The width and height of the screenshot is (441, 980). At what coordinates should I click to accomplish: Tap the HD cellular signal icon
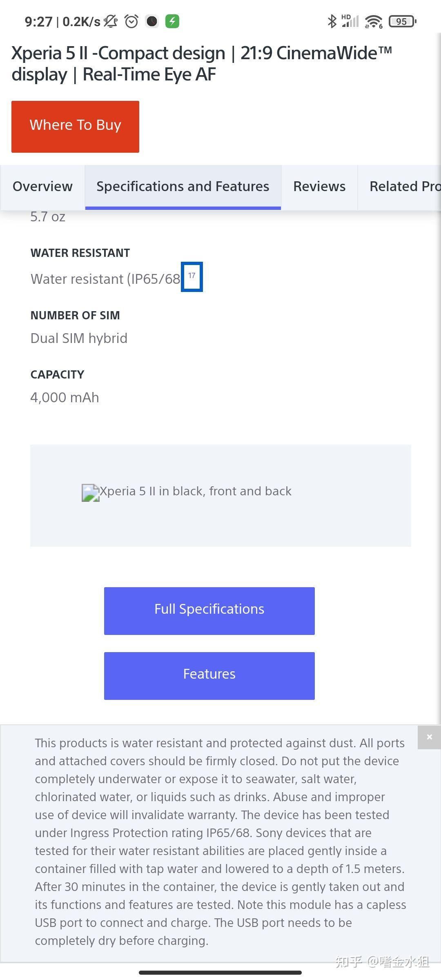tap(350, 21)
